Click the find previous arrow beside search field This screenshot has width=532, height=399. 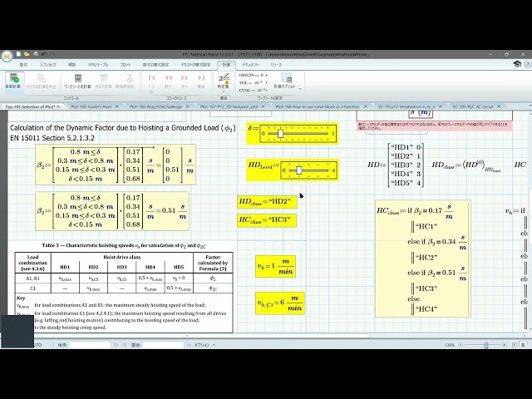pos(116,345)
